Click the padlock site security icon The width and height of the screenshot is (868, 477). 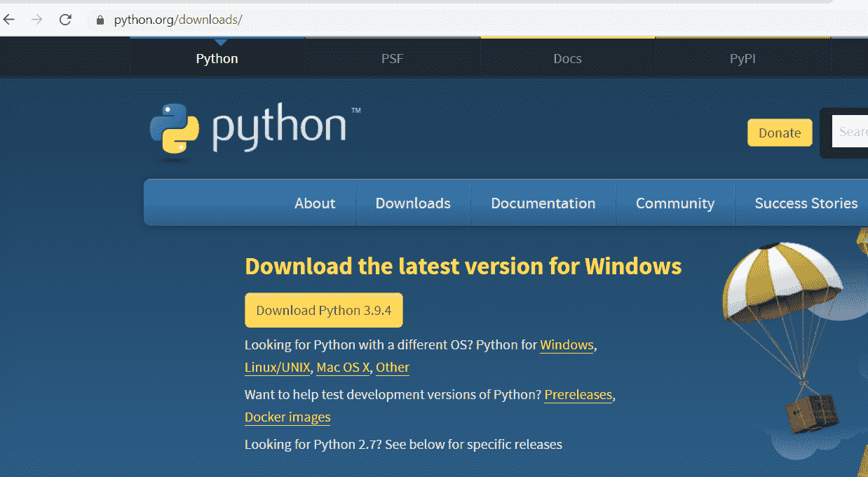click(100, 20)
